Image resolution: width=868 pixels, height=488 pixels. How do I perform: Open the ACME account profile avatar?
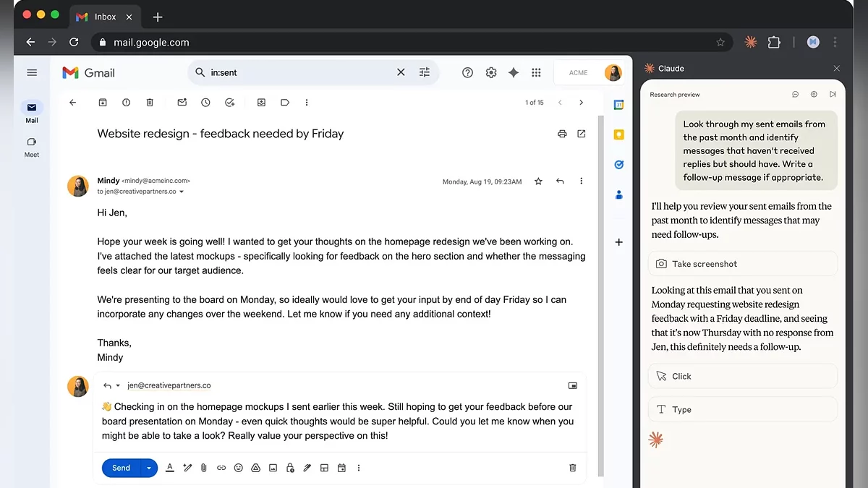coord(613,72)
